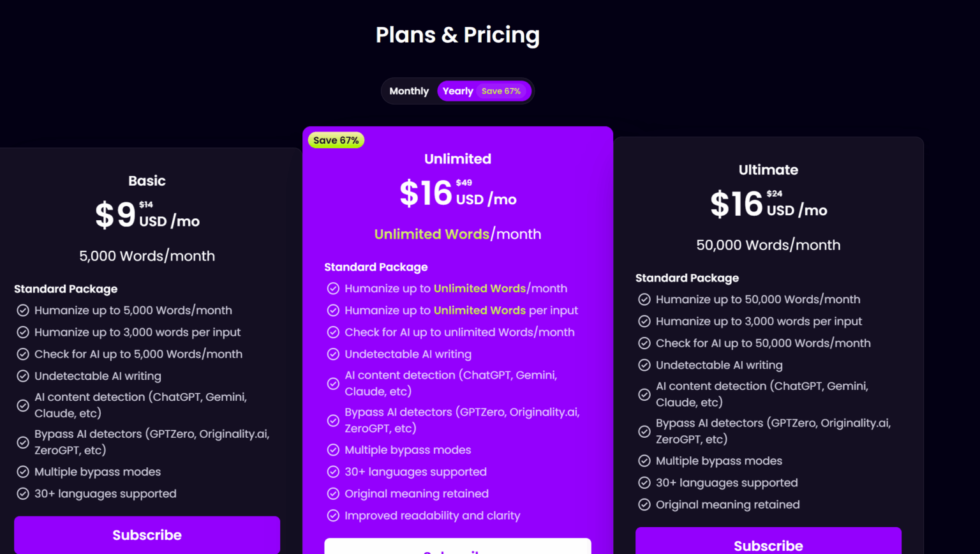The image size is (980, 554).
Task: Click the Save 67% pill in the billing toggle
Action: click(501, 91)
